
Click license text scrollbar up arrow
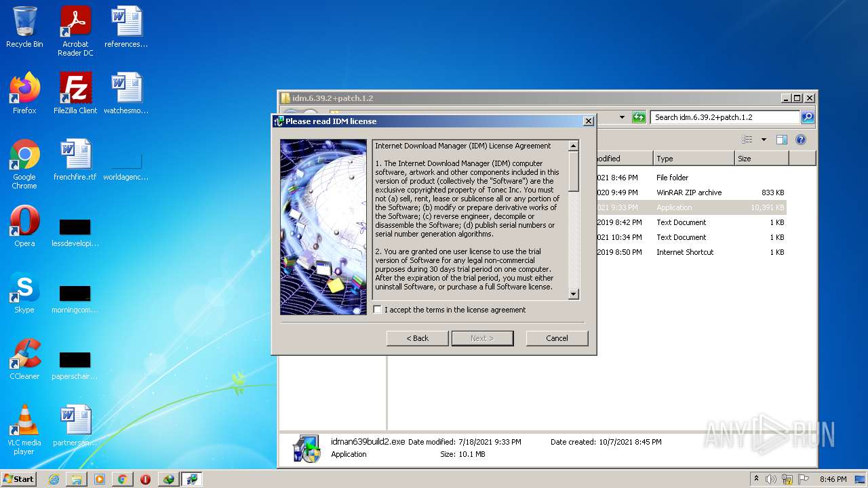coord(573,146)
